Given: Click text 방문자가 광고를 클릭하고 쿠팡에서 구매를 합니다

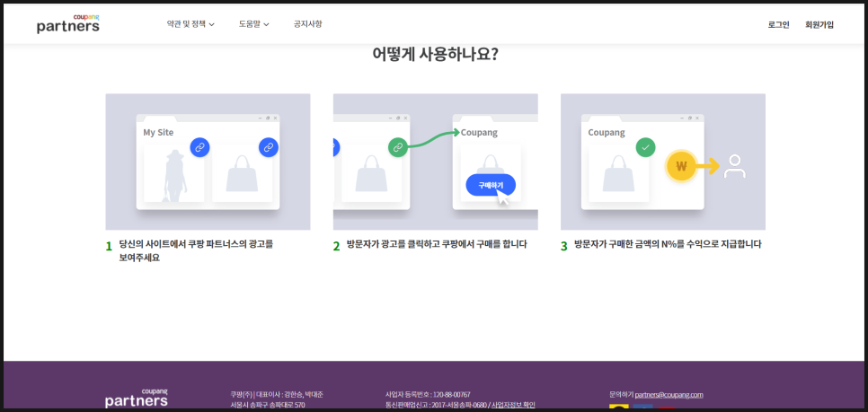Looking at the screenshot, I should [x=437, y=244].
